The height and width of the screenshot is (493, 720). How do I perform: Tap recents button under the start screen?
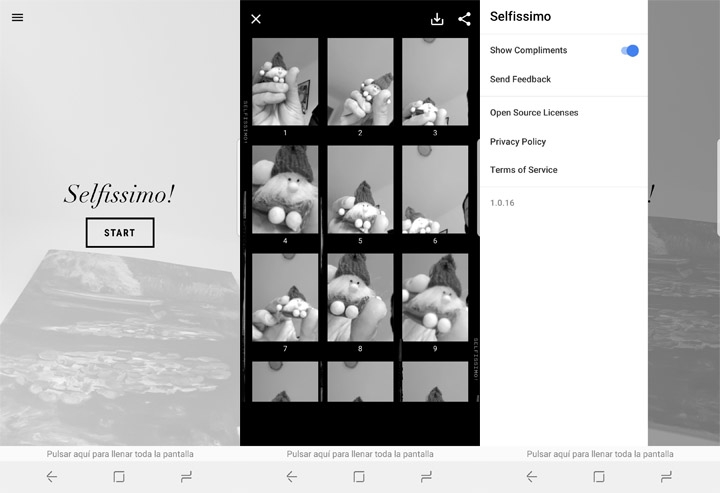(x=186, y=477)
